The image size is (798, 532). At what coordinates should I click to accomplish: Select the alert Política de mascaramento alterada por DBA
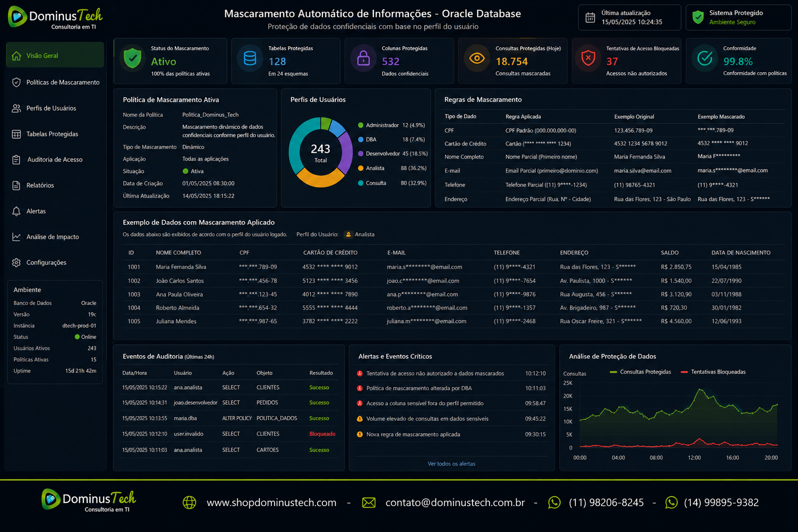coord(451,388)
